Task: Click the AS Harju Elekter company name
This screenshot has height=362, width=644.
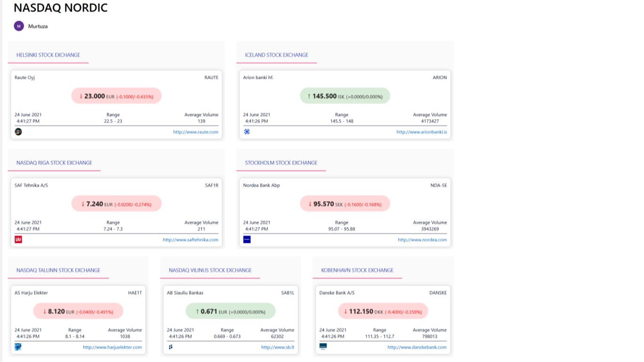Action: pyautogui.click(x=31, y=293)
